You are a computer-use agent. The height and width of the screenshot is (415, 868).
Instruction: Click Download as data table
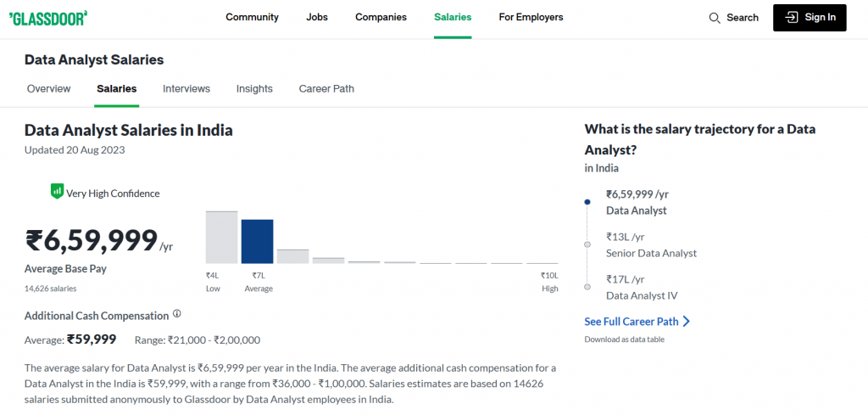click(625, 339)
